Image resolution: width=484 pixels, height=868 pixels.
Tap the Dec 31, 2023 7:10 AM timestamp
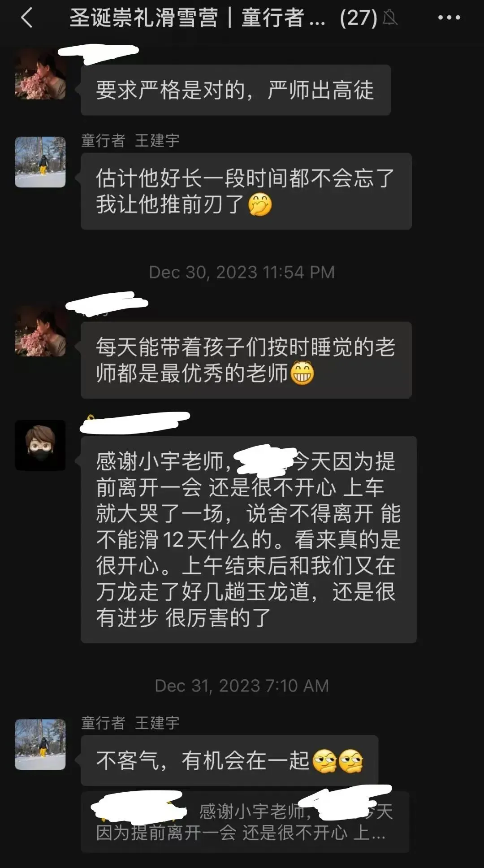(242, 686)
